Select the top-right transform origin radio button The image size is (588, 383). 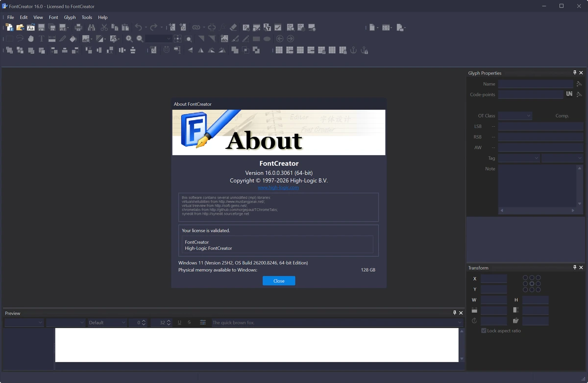pos(538,278)
